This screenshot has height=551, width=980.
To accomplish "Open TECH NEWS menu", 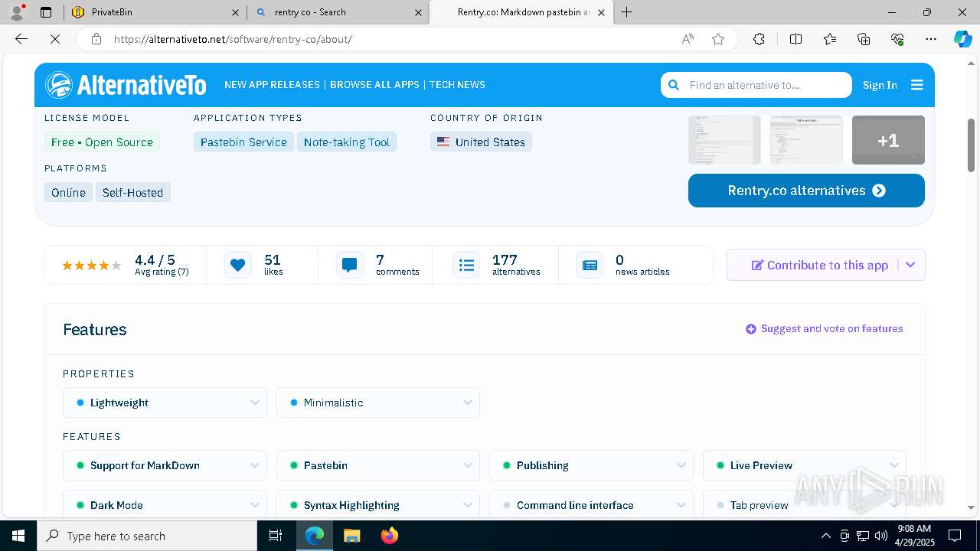I will [x=457, y=85].
